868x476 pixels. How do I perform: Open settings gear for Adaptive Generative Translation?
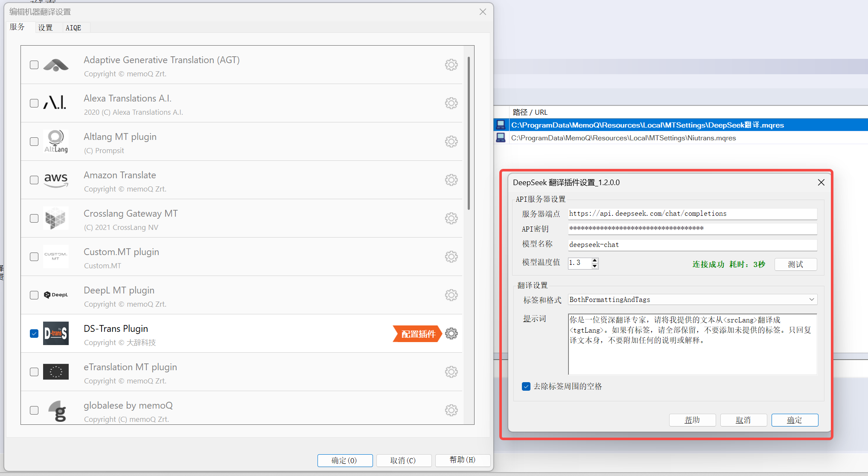pos(451,65)
